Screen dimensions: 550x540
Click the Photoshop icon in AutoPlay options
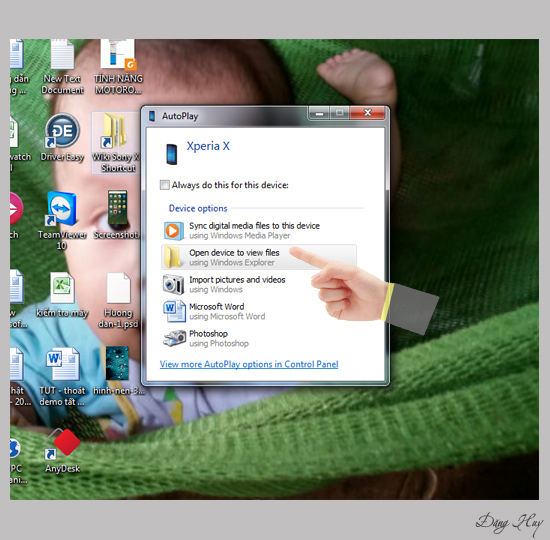[174, 338]
